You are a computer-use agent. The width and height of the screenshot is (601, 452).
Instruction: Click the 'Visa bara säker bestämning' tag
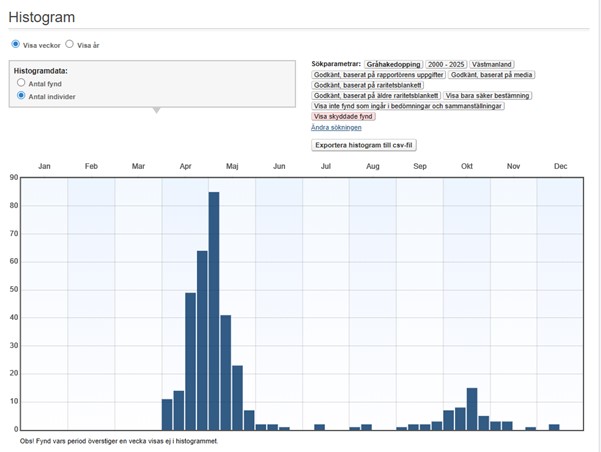[486, 96]
